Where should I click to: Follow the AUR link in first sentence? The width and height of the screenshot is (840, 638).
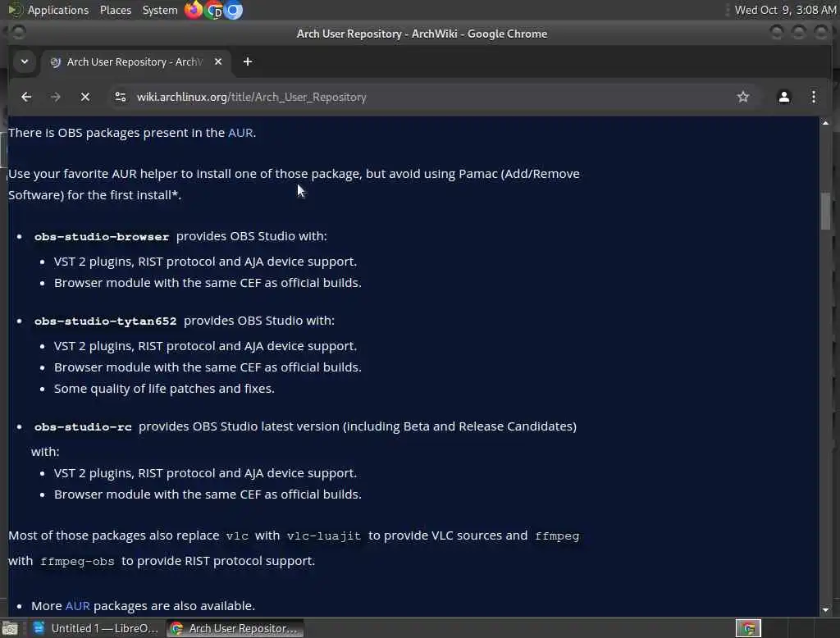[x=240, y=132]
